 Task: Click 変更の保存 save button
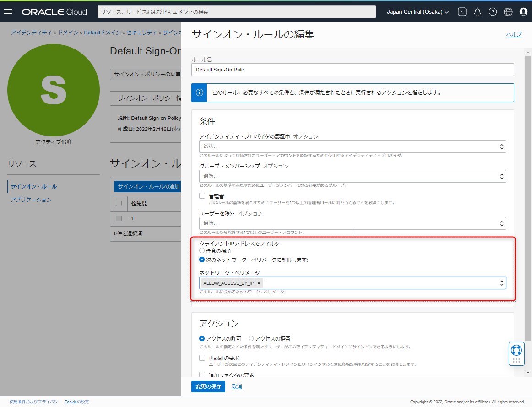208,386
